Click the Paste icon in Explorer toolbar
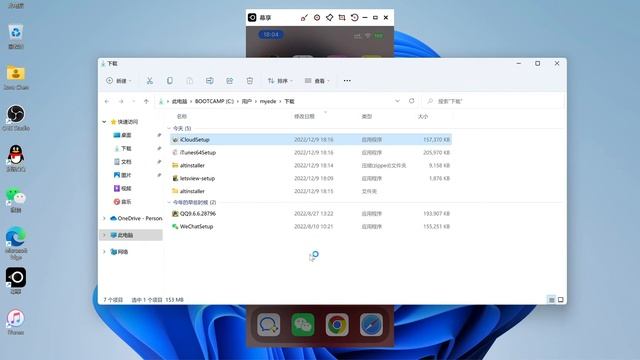This screenshot has height=360, width=640. point(189,81)
